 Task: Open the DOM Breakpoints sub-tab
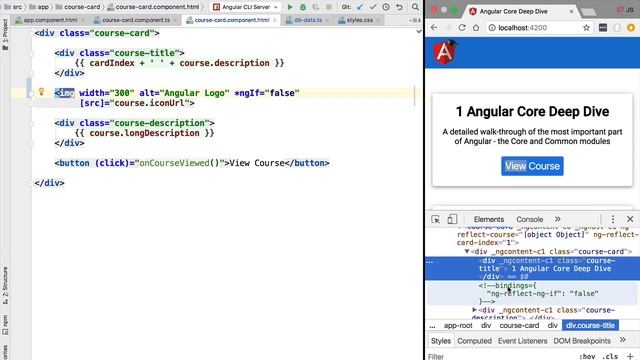click(x=582, y=340)
